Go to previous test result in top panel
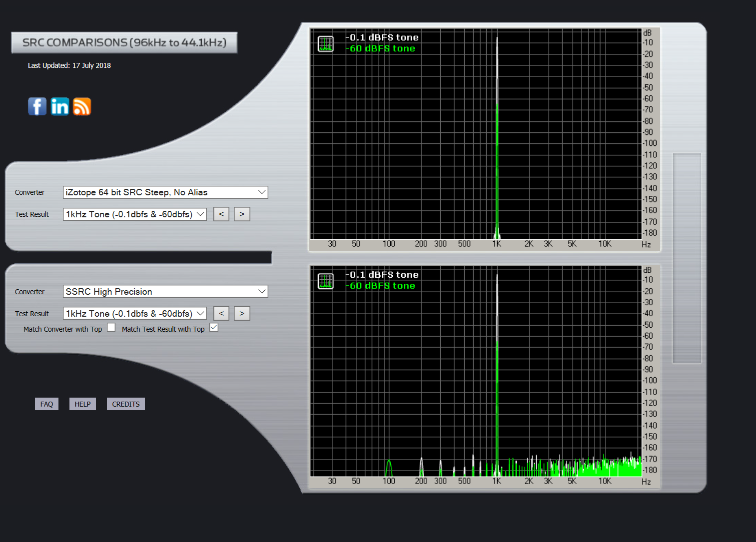Image resolution: width=756 pixels, height=542 pixels. [x=221, y=214]
